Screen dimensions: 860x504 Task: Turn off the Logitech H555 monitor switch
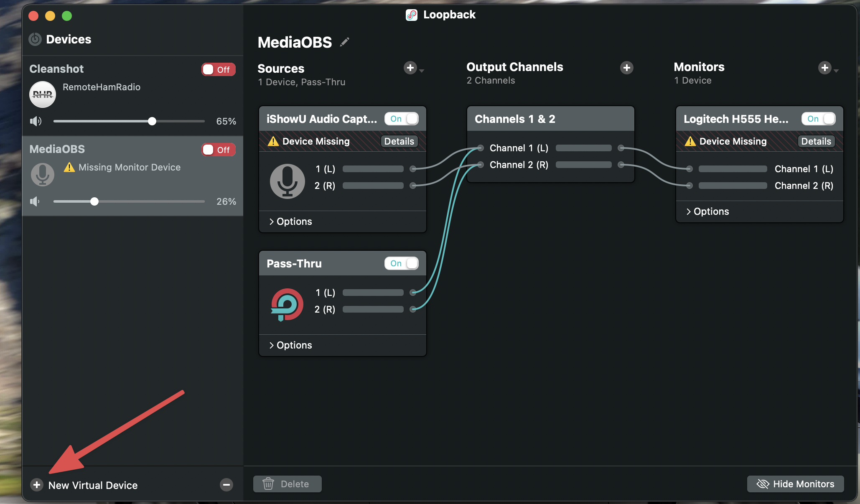point(818,119)
